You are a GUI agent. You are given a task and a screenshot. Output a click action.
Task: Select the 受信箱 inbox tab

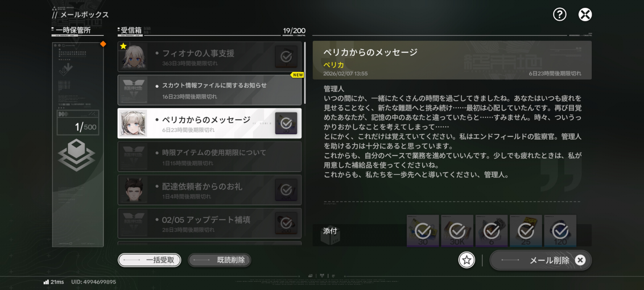[131, 30]
